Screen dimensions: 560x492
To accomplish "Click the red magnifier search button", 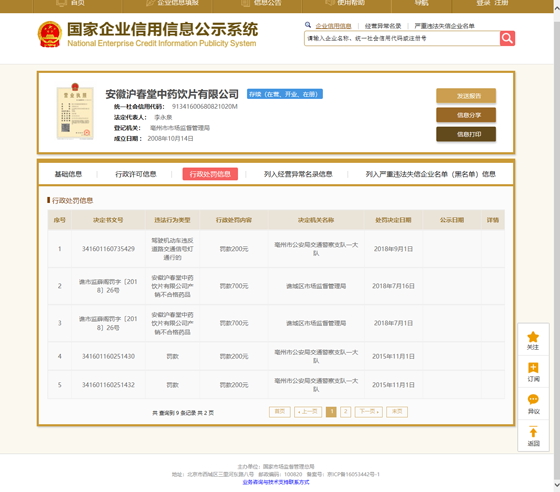I will (x=507, y=38).
